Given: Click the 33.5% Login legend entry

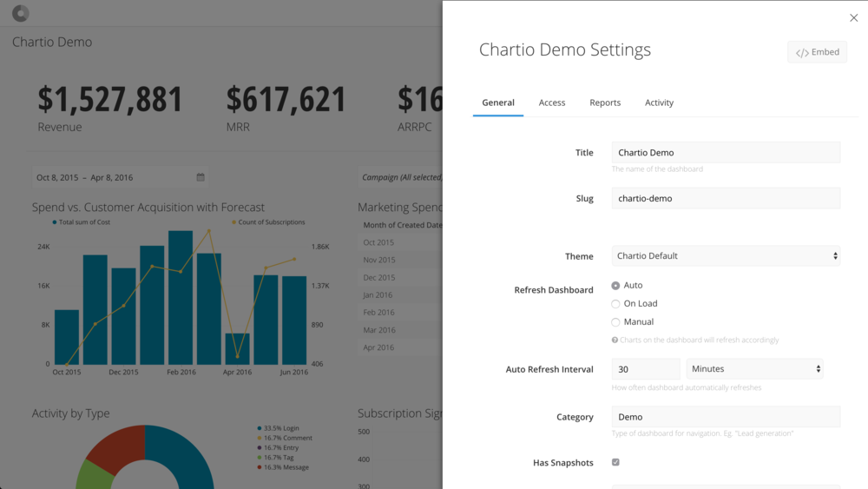Looking at the screenshot, I should tap(278, 428).
